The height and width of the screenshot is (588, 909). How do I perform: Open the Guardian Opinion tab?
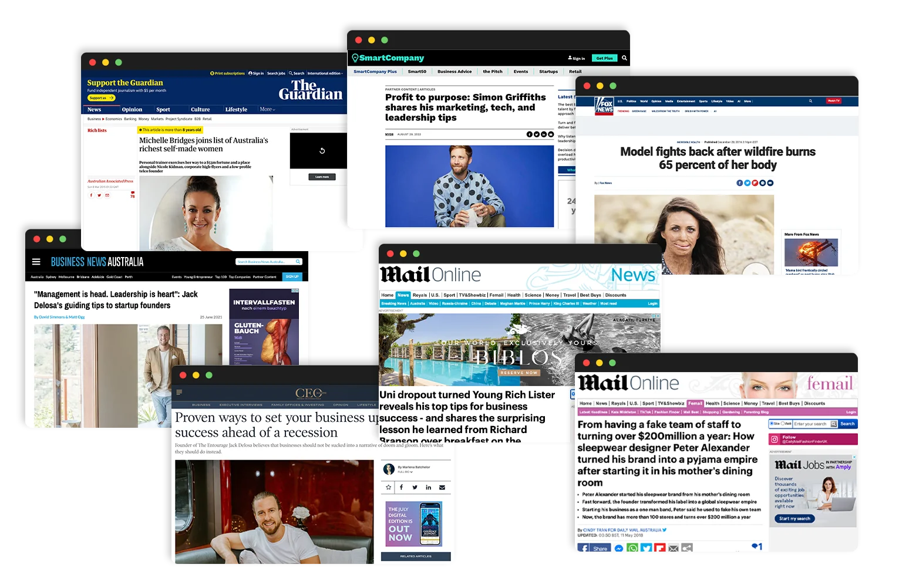click(x=132, y=110)
